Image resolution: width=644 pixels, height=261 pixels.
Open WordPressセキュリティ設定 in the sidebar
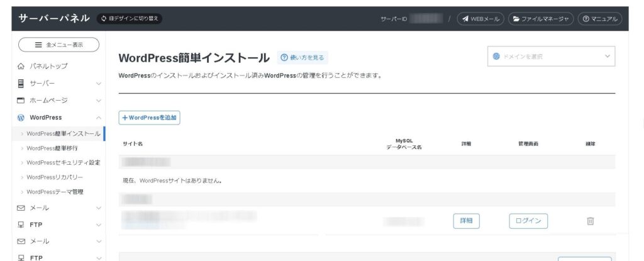pos(64,162)
